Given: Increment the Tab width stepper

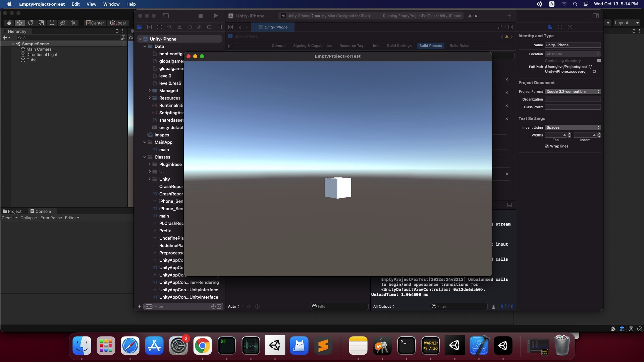Looking at the screenshot, I should point(569,134).
